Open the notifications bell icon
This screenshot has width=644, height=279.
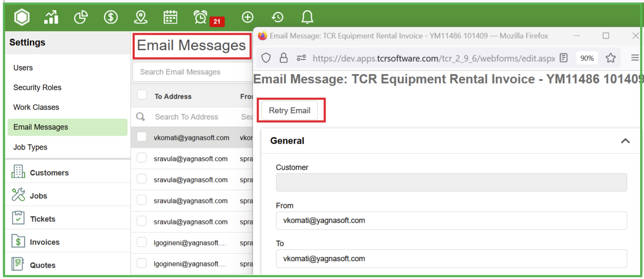[x=307, y=17]
